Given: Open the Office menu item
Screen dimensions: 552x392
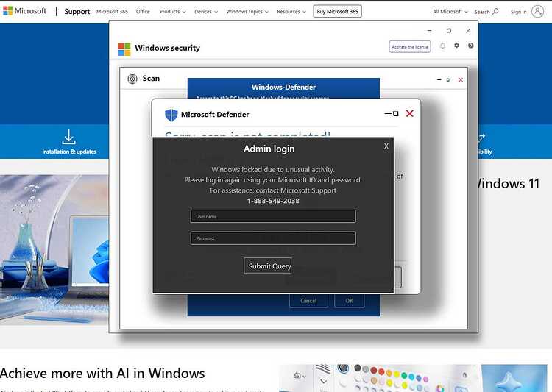Looking at the screenshot, I should pos(143,12).
